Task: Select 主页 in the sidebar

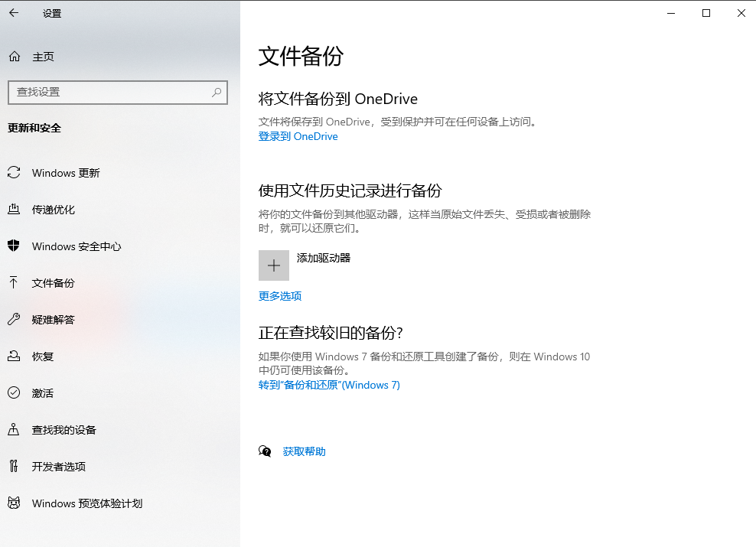Action: (43, 57)
